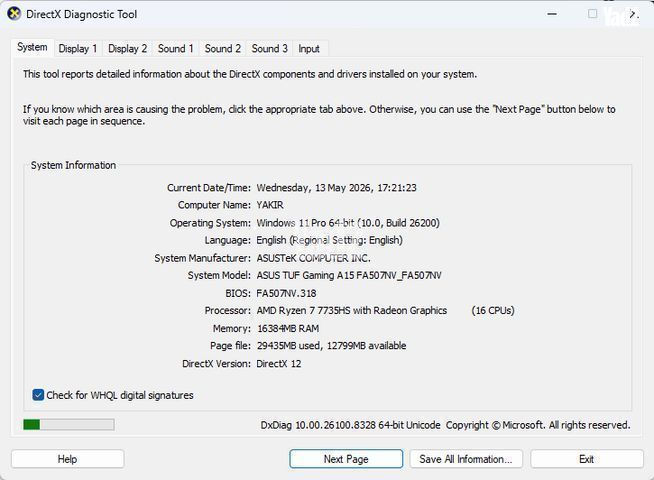Click the DirectX 12 version value
Screen dimensions: 654x480
(279, 364)
